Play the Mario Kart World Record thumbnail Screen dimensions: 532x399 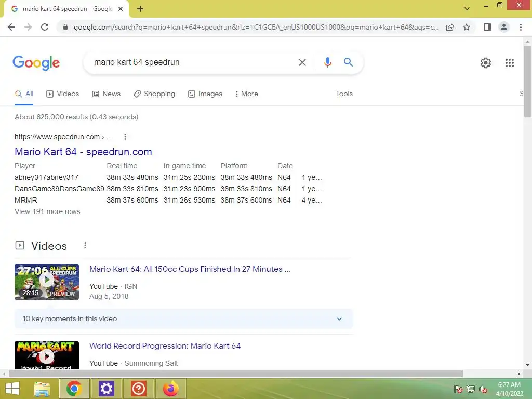point(47,355)
